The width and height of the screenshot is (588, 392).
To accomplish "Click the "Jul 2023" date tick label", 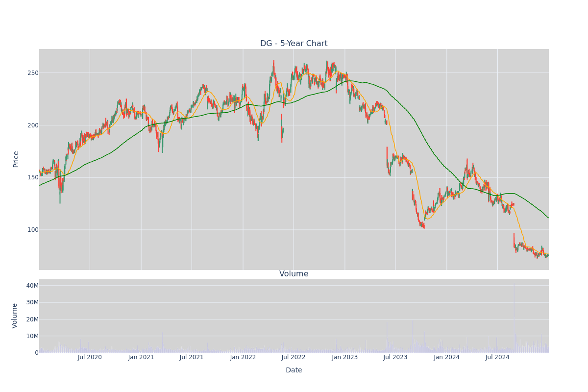I will pyautogui.click(x=395, y=357).
